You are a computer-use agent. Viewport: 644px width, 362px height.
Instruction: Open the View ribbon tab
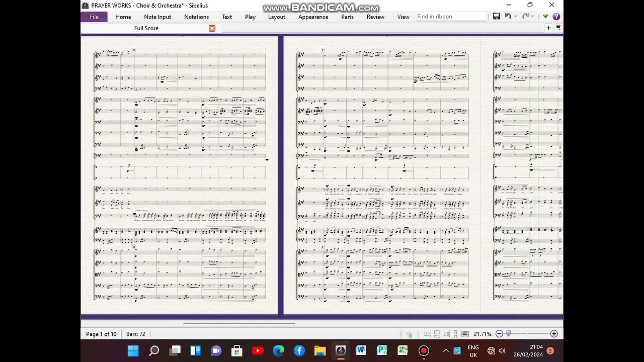pyautogui.click(x=404, y=17)
